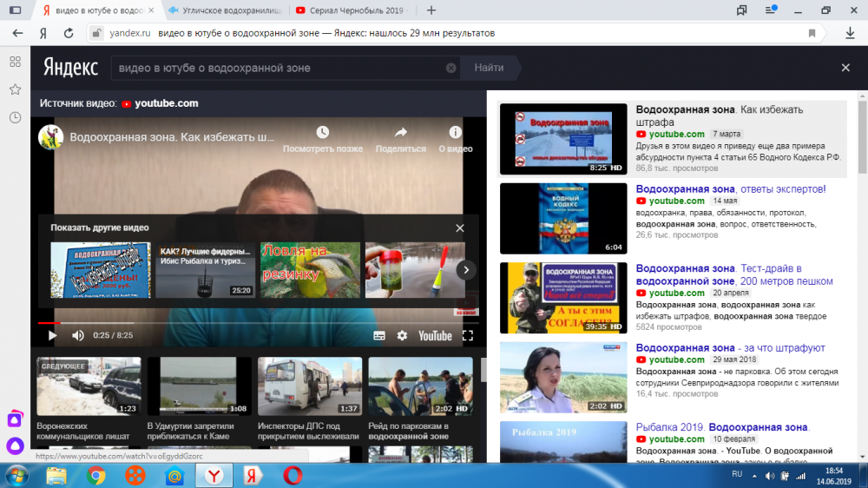Mute the video player volume
Image resolution: width=868 pixels, height=488 pixels.
[78, 335]
